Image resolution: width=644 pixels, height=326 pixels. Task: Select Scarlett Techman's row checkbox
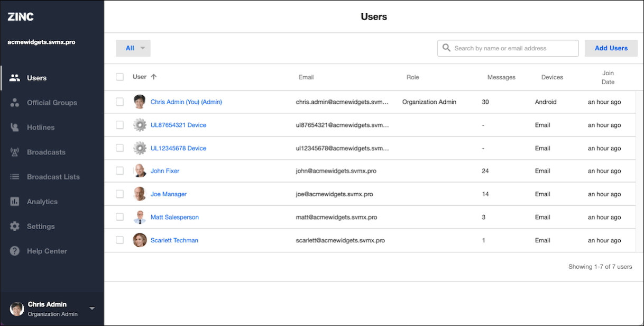[119, 240]
